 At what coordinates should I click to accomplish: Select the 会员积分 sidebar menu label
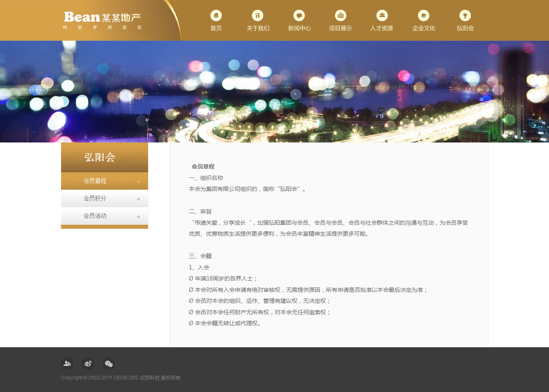coord(95,198)
